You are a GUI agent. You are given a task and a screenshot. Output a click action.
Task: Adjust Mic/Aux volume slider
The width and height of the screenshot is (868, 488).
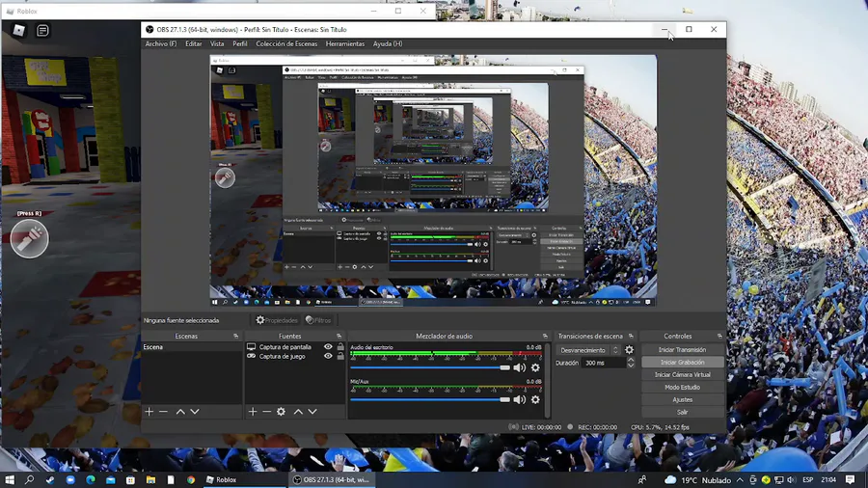[430, 399]
